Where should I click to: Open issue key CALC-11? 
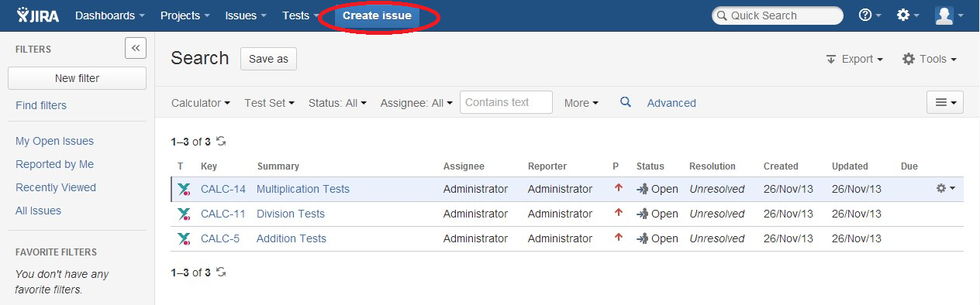point(223,214)
